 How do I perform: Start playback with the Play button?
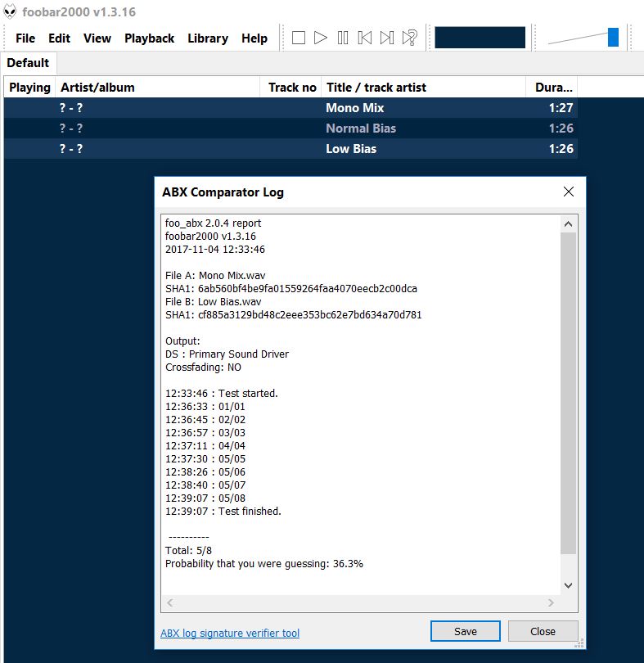321,38
